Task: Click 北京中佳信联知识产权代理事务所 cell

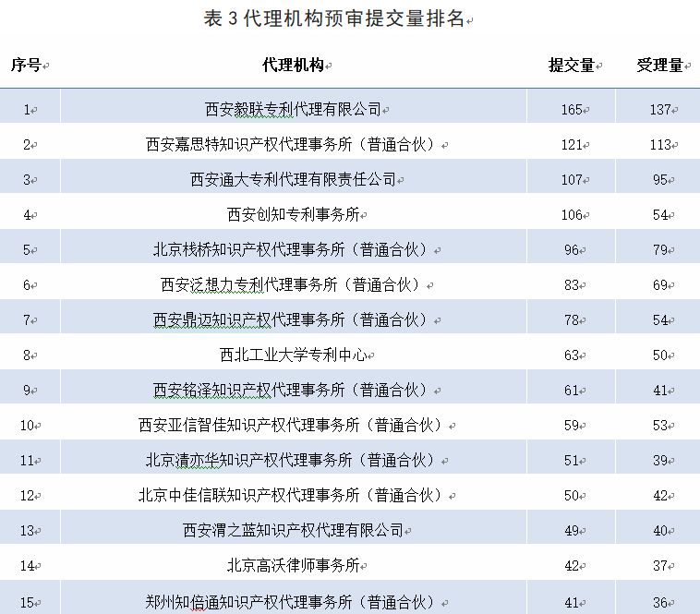Action: point(293,495)
